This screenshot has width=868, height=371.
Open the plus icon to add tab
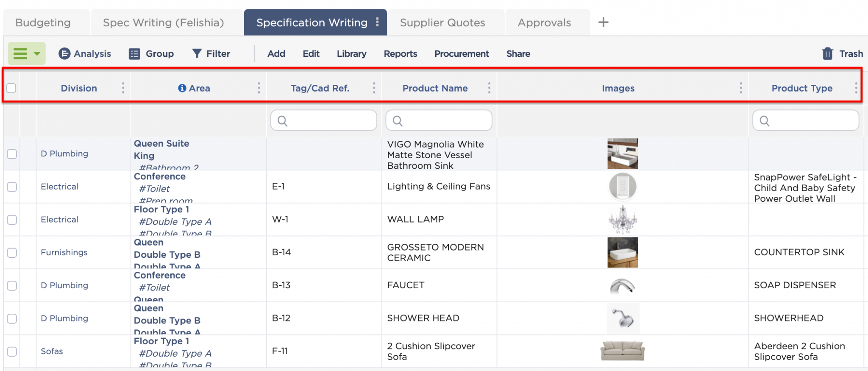[x=603, y=22]
